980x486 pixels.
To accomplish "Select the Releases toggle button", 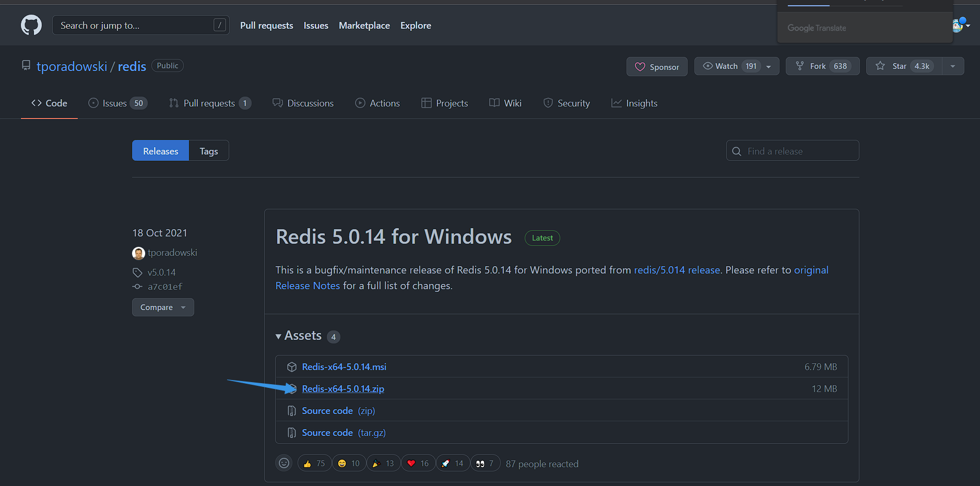I will coord(160,151).
